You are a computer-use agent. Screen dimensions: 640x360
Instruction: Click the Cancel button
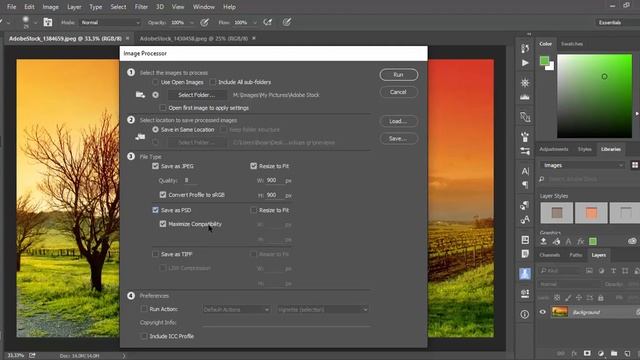point(398,92)
